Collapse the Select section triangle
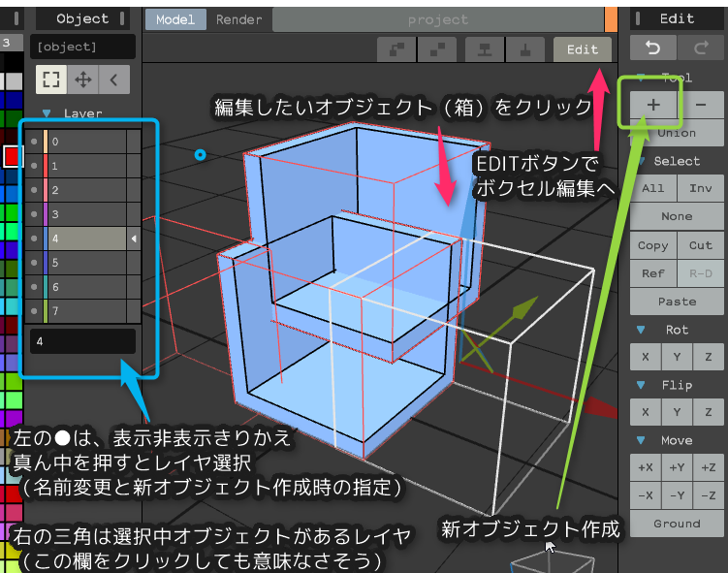Screen dimensions: 728x573 click(642, 161)
